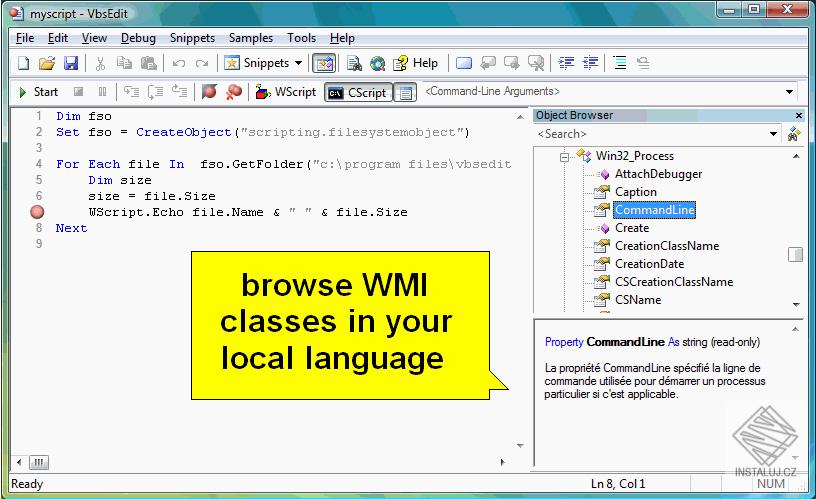This screenshot has width=816, height=499.
Task: Create a new script file
Action: click(23, 63)
